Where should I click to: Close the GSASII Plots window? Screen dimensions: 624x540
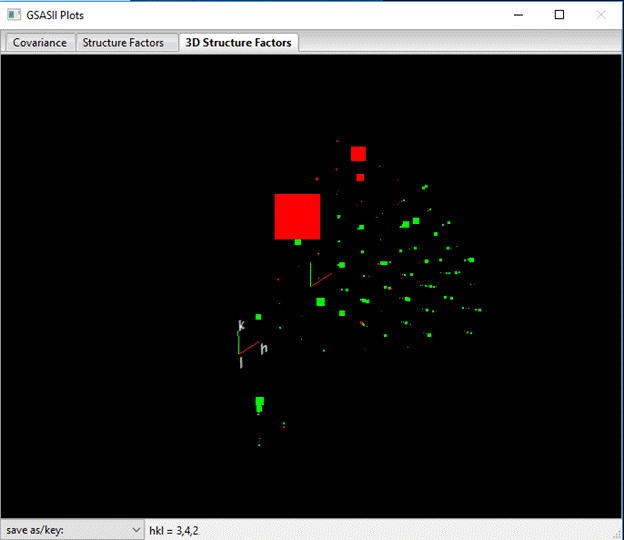(x=600, y=15)
